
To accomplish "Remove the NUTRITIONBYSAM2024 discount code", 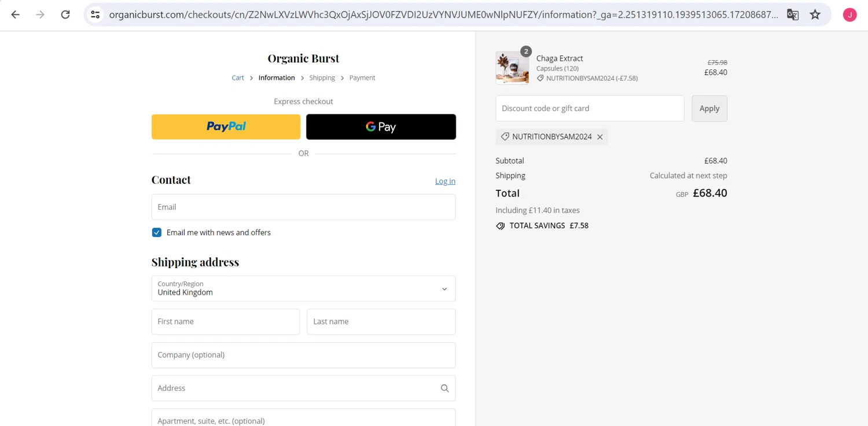I will 600,137.
